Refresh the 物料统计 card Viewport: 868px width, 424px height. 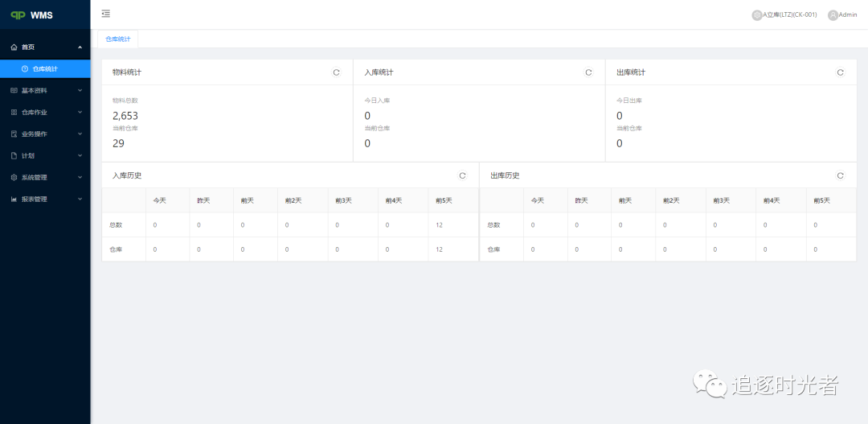click(x=336, y=72)
